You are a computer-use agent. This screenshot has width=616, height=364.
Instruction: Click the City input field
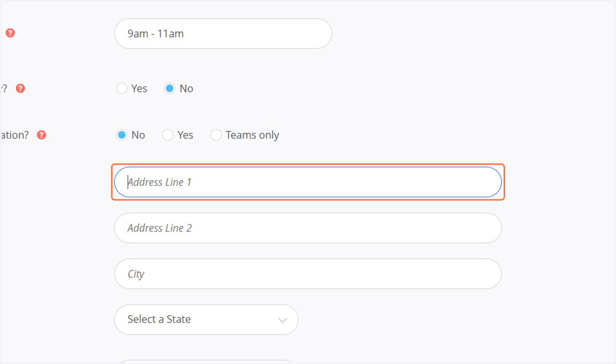tap(307, 274)
